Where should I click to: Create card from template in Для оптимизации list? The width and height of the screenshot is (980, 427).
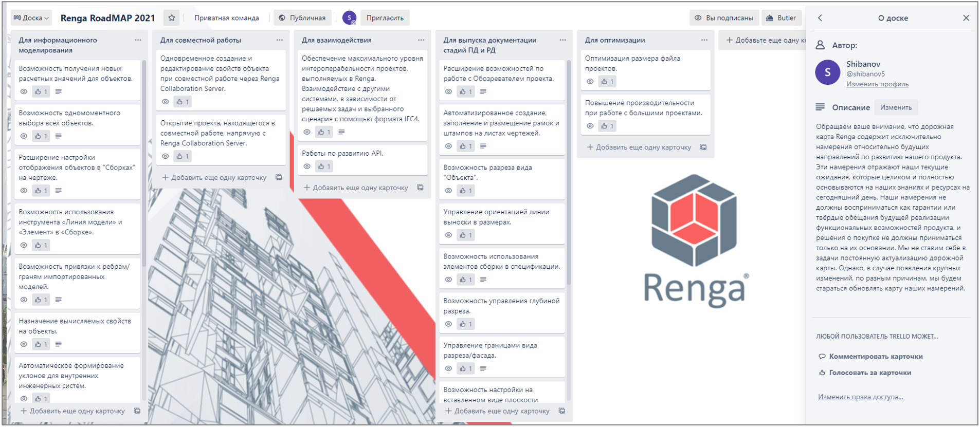(703, 147)
